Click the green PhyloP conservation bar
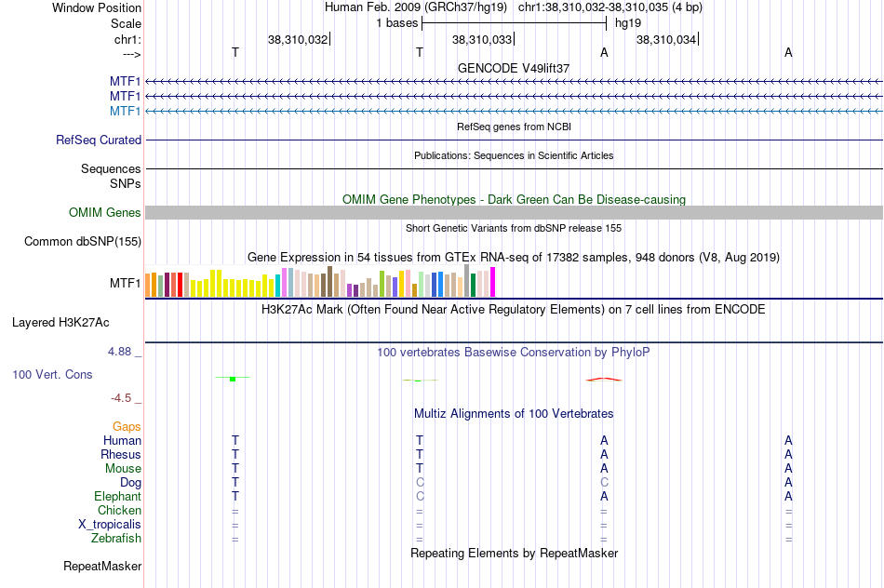The image size is (884, 588). pos(233,379)
